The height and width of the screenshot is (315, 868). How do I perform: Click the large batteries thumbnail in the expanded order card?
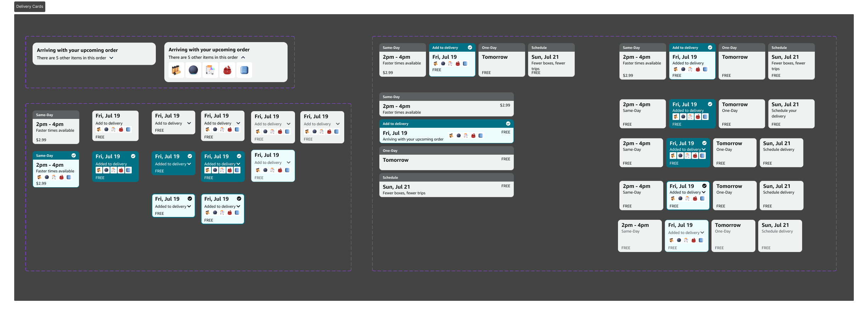(x=176, y=70)
